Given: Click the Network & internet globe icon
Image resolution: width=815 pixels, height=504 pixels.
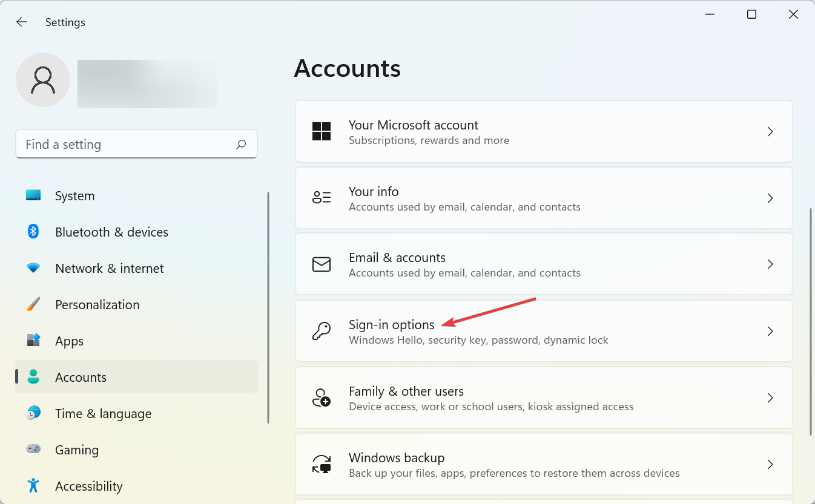Looking at the screenshot, I should click(32, 268).
